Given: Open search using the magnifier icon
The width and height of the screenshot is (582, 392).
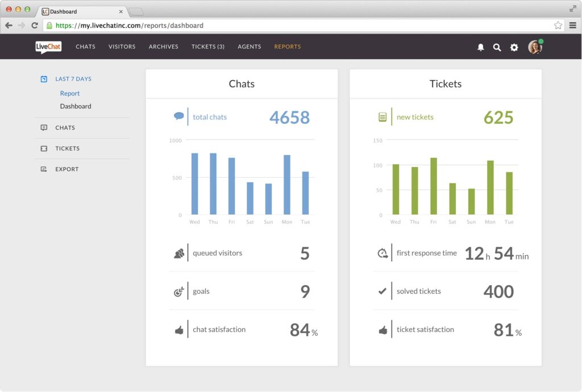Looking at the screenshot, I should [497, 47].
